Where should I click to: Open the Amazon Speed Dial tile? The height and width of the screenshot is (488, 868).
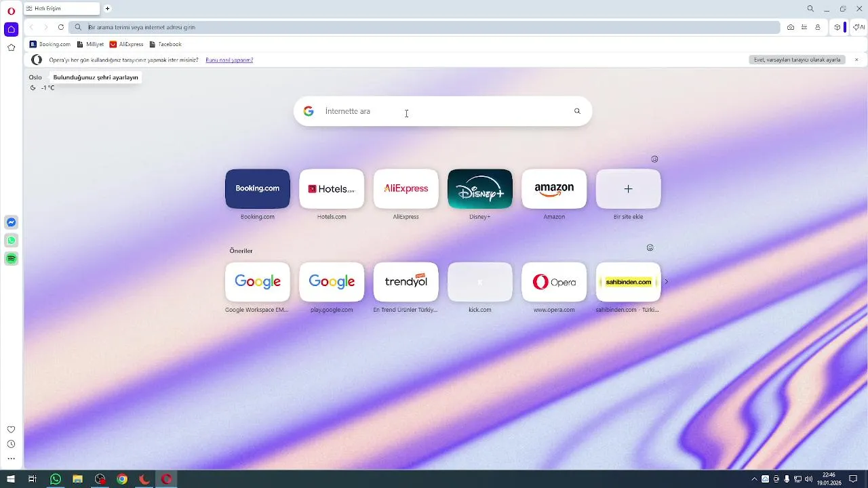[554, 188]
